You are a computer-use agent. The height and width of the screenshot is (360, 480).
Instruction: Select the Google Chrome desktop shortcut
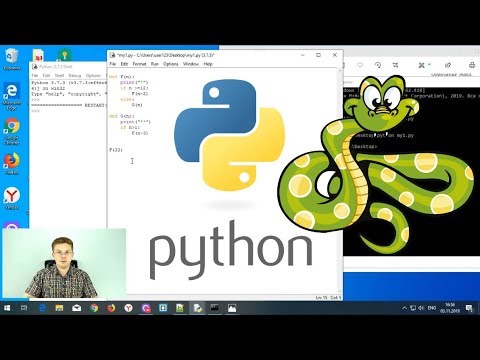(12, 131)
